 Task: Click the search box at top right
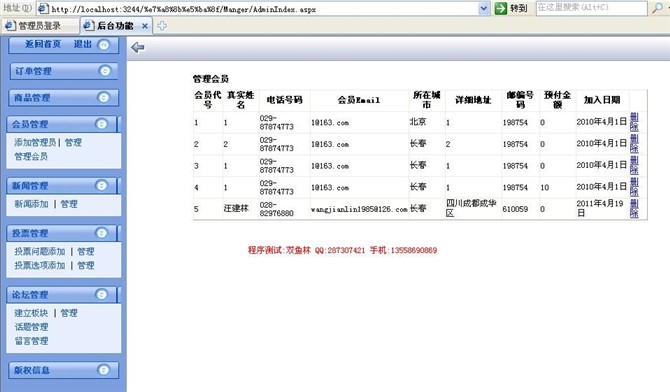pyautogui.click(x=591, y=8)
